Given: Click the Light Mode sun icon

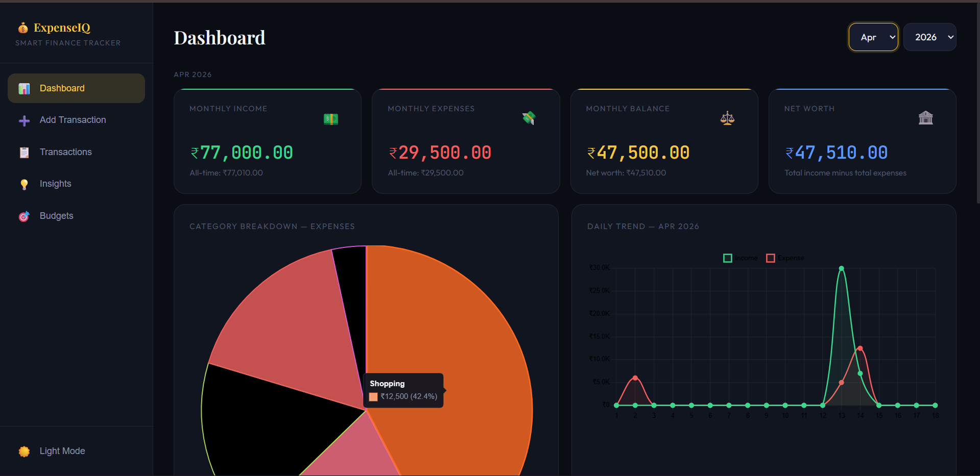Looking at the screenshot, I should click(24, 452).
